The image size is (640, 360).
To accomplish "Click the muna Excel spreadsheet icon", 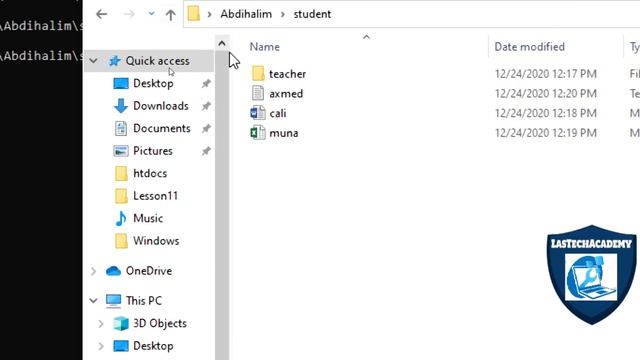I will (x=258, y=133).
